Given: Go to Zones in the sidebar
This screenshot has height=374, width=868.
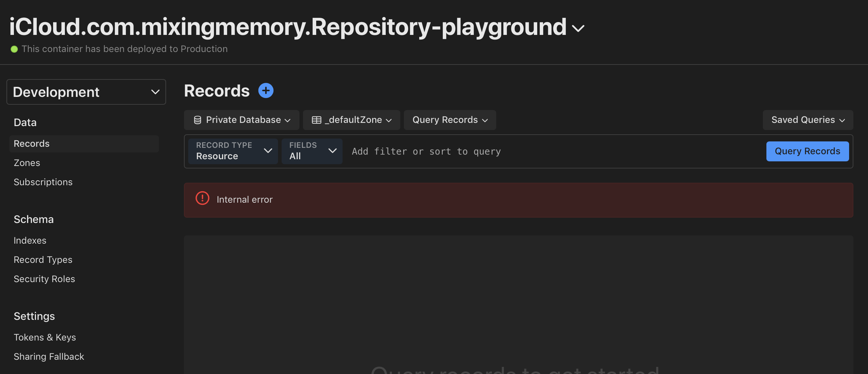Looking at the screenshot, I should pos(27,163).
